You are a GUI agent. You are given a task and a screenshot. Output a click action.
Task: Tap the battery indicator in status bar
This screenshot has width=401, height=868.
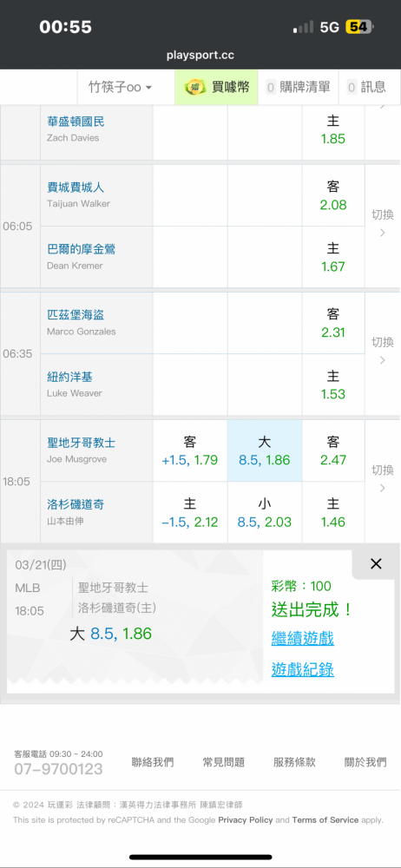(x=359, y=27)
